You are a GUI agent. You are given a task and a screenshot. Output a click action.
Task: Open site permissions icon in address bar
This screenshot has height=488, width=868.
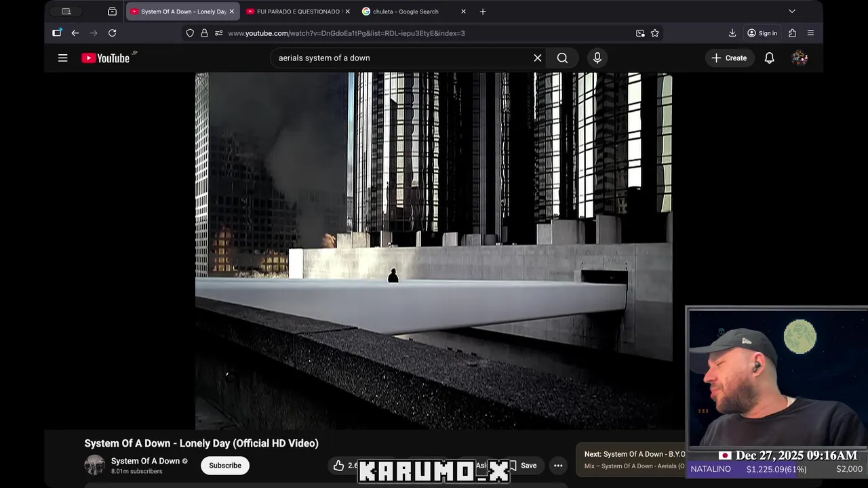pos(218,33)
